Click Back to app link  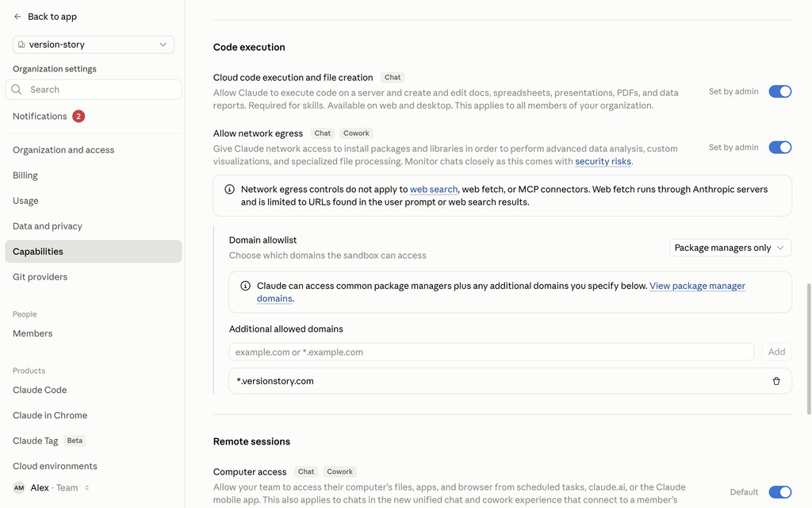pyautogui.click(x=45, y=17)
